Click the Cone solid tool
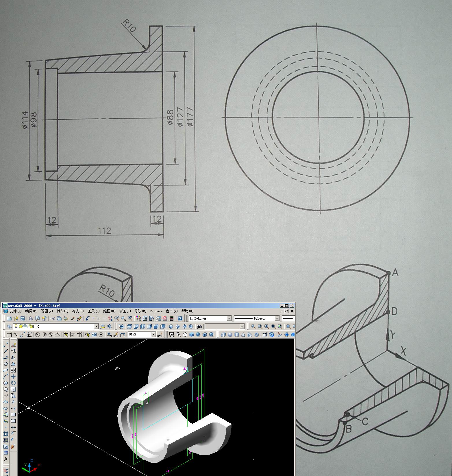 coord(243,335)
